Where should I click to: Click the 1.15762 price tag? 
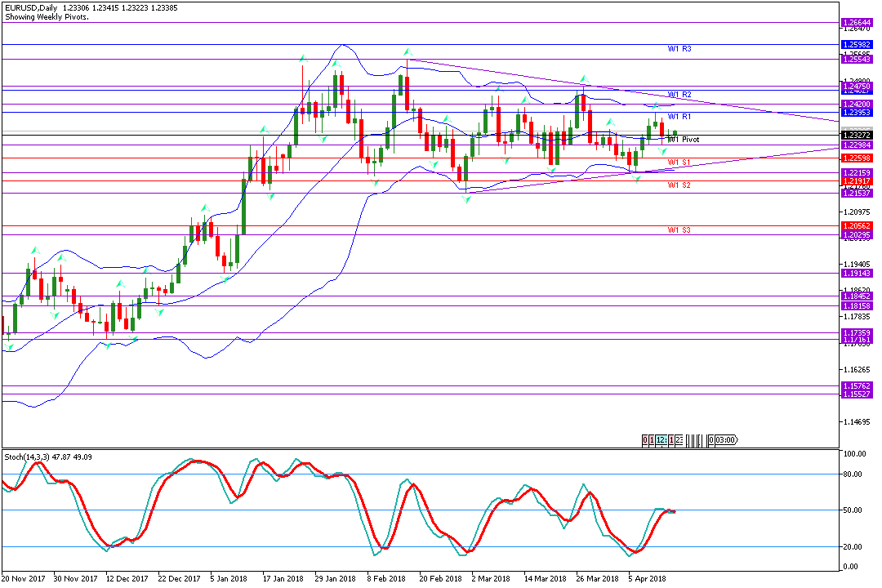tap(857, 386)
